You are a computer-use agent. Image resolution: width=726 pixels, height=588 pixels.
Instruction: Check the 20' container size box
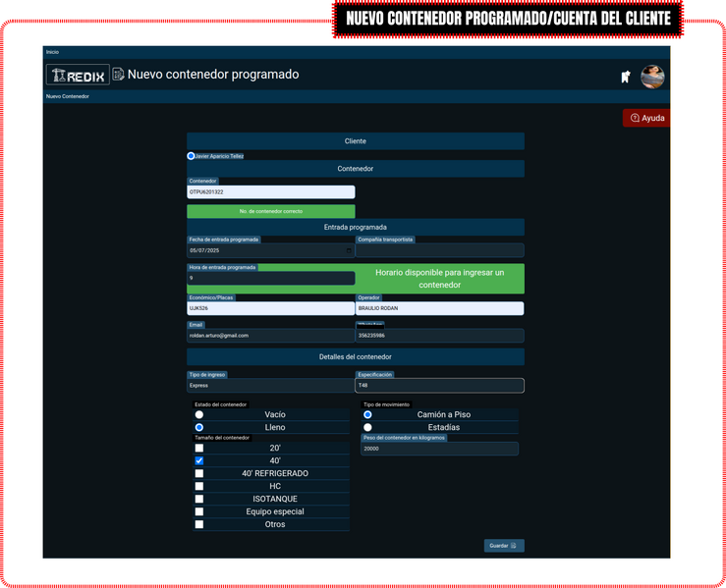tap(199, 448)
